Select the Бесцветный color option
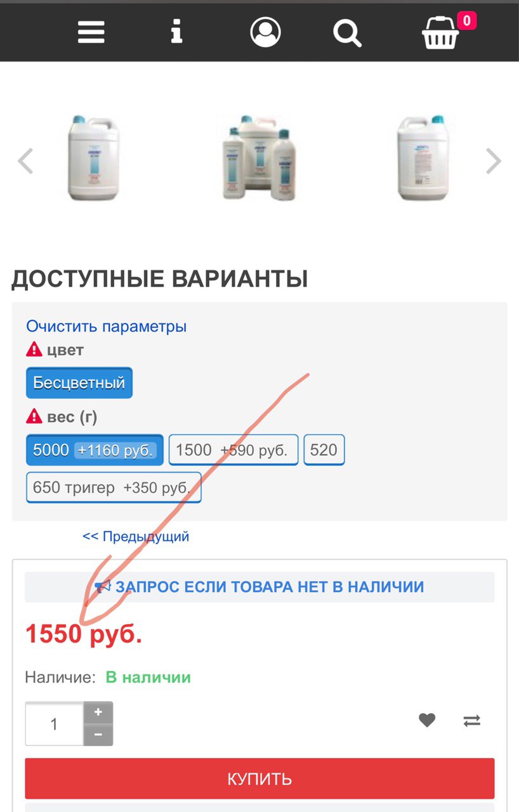Screen dimensions: 519x812 click(x=79, y=383)
